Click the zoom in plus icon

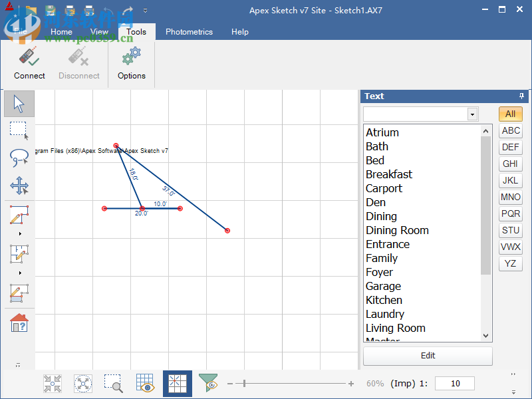(x=351, y=384)
